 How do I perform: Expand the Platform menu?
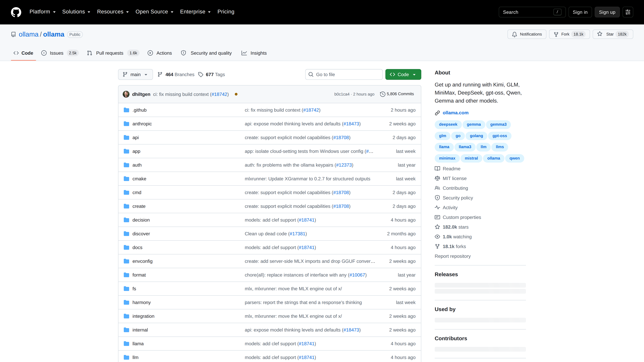(x=42, y=12)
